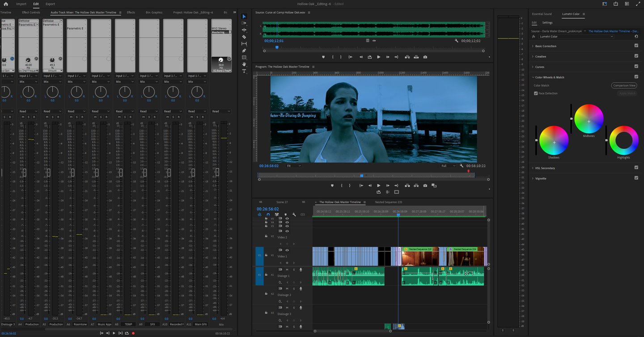Toggle timeline snapping magnet icon
The width and height of the screenshot is (644, 337).
(x=268, y=215)
